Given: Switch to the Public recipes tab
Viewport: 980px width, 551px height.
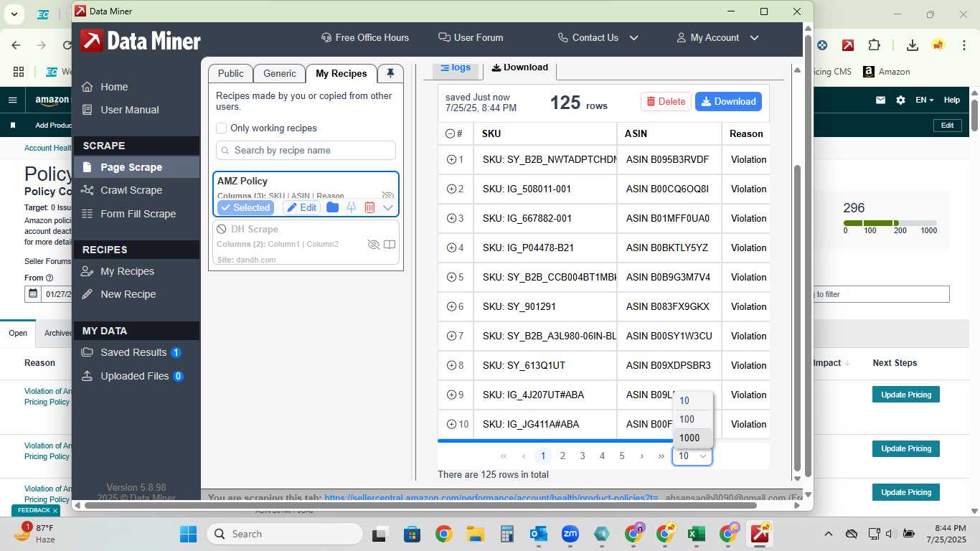Looking at the screenshot, I should click(230, 73).
